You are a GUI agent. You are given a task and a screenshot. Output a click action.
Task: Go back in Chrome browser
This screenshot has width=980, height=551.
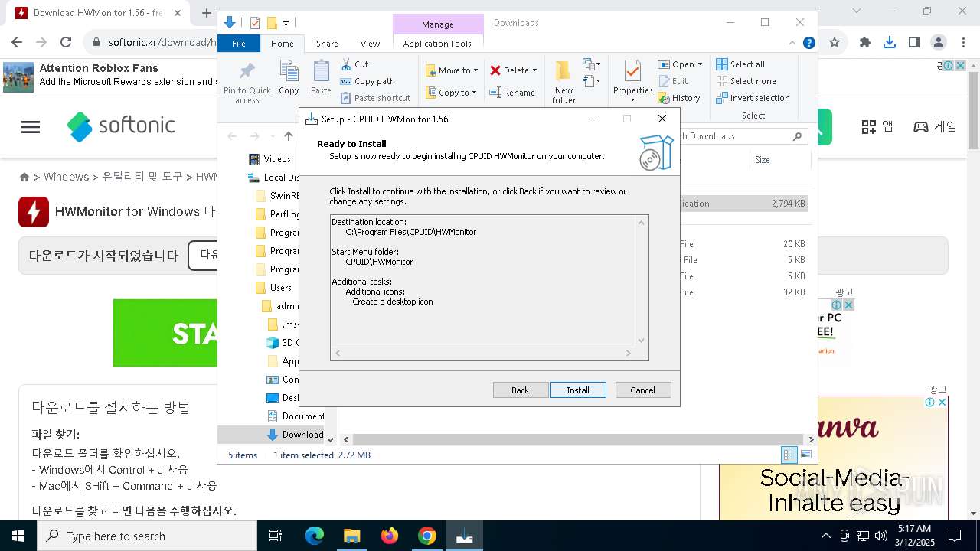pyautogui.click(x=17, y=43)
